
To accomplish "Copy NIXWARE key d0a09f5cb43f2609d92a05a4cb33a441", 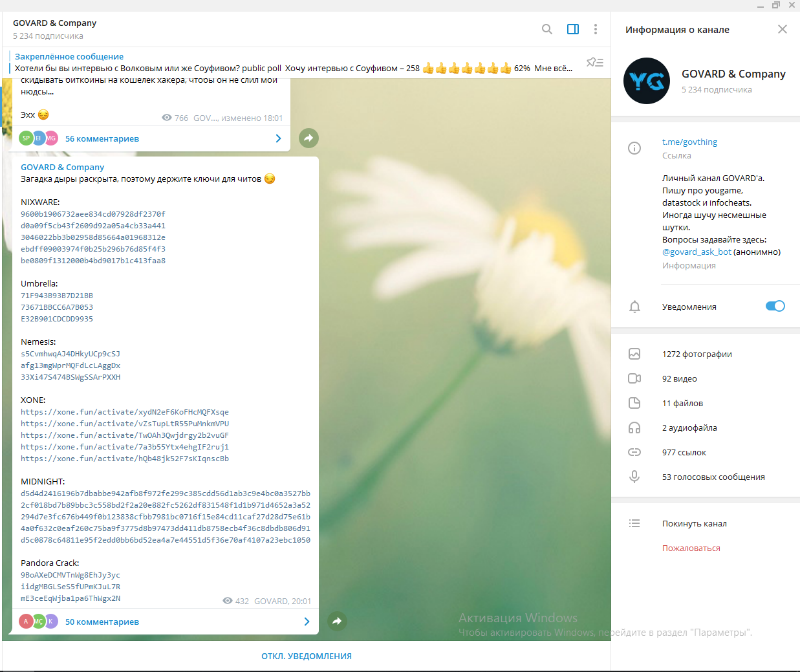I will pos(93,226).
